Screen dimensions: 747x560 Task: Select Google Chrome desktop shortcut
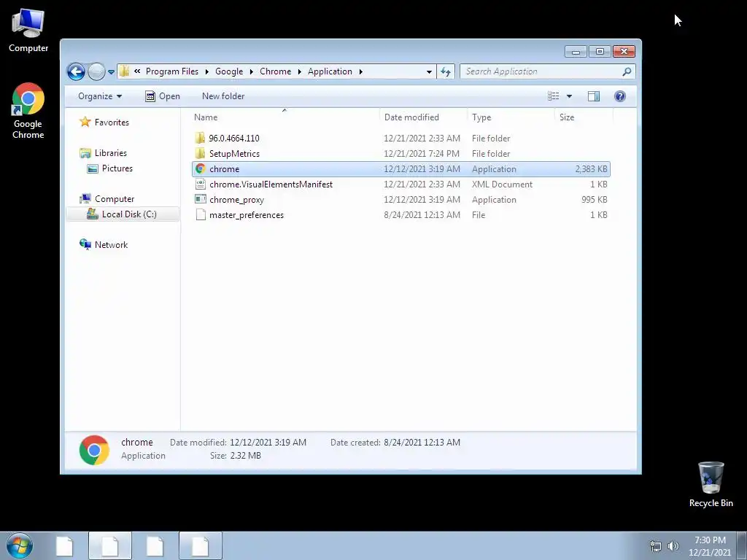click(x=28, y=111)
